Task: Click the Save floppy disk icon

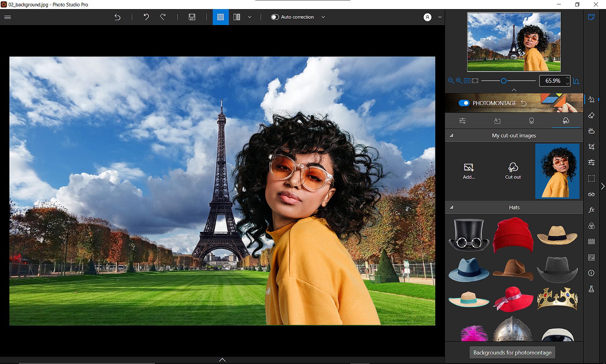Action: [x=192, y=17]
